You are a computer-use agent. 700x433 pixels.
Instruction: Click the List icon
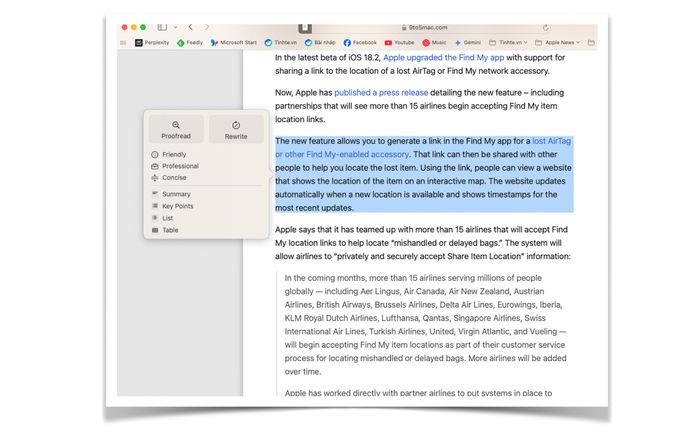point(155,218)
